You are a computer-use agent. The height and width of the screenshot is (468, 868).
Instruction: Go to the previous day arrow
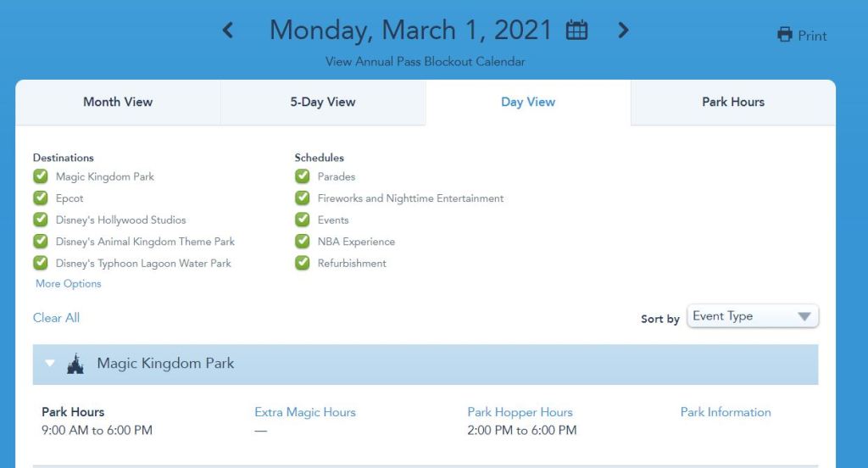[227, 31]
